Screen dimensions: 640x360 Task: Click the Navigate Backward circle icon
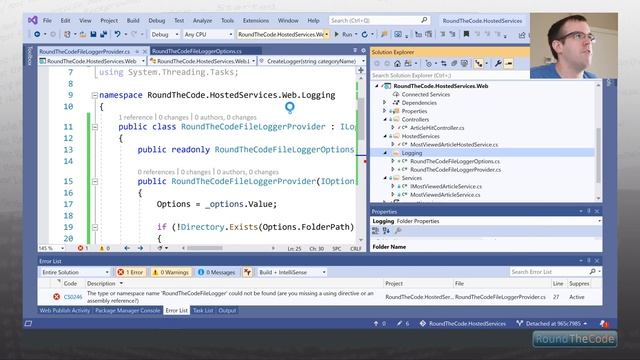[x=37, y=35]
